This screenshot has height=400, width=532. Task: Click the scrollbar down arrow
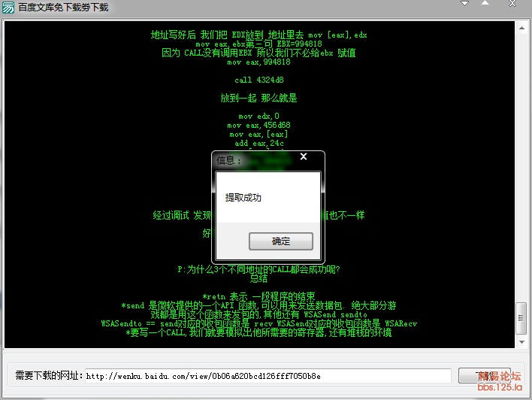click(521, 342)
